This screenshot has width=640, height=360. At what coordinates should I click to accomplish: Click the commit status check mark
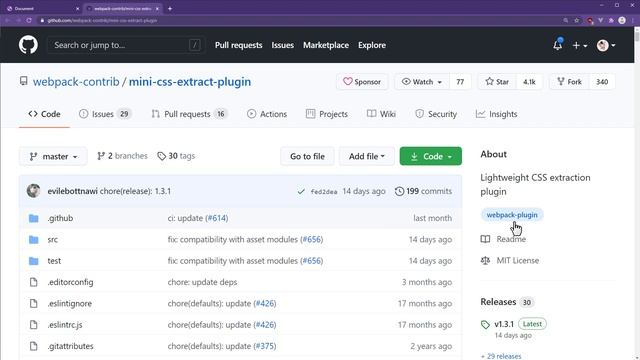click(301, 191)
